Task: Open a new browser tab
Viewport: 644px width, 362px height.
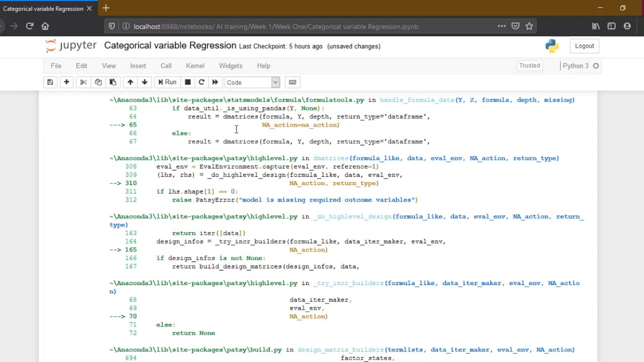Action: 106,8
